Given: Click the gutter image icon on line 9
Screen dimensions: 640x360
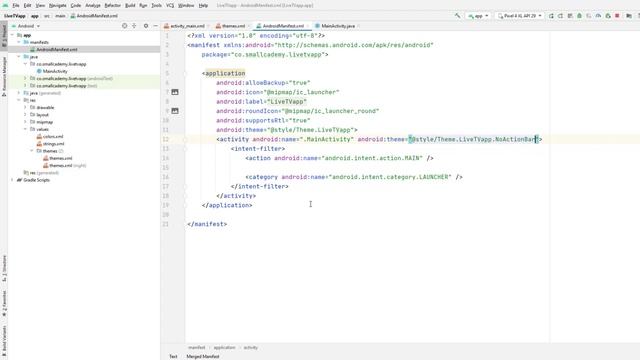Looking at the screenshot, I should coord(175,111).
